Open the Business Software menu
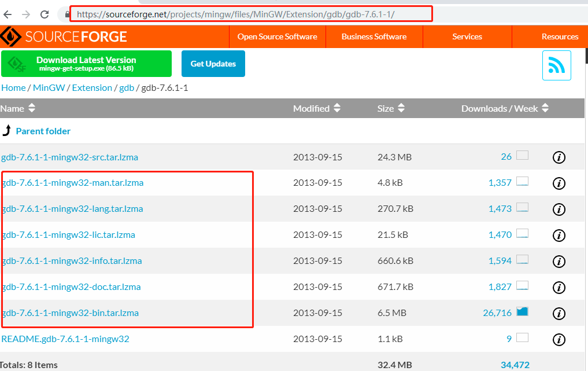The image size is (588, 371). pyautogui.click(x=374, y=37)
